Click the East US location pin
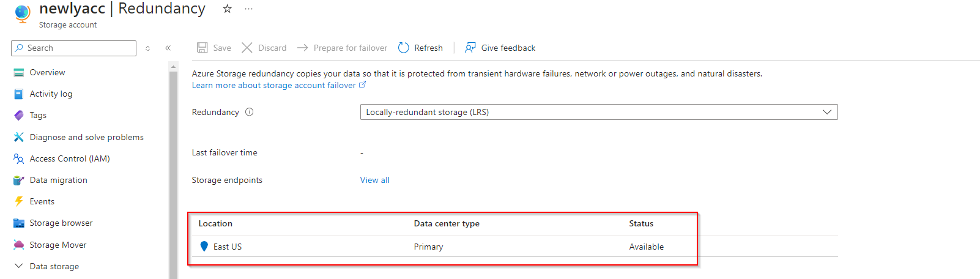This screenshot has width=980, height=279. 204,246
